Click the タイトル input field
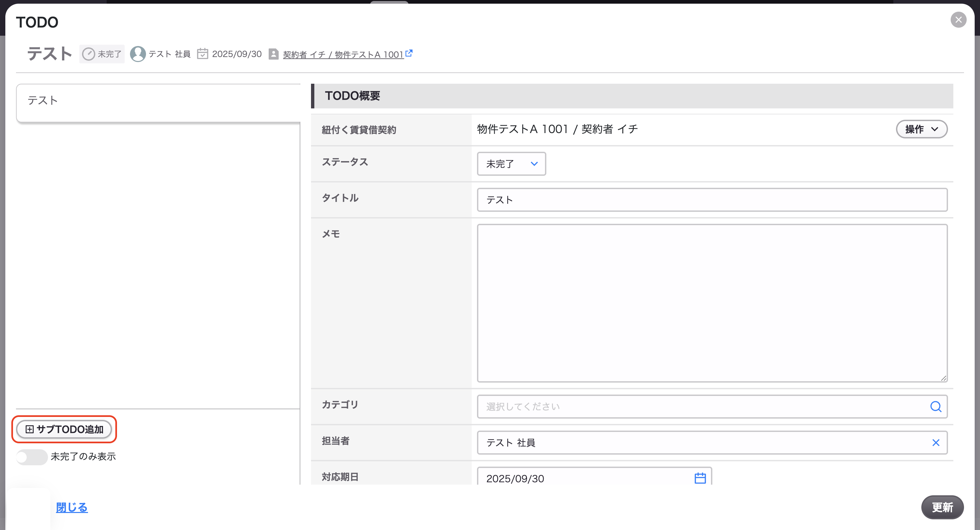980x530 pixels. [x=712, y=200]
